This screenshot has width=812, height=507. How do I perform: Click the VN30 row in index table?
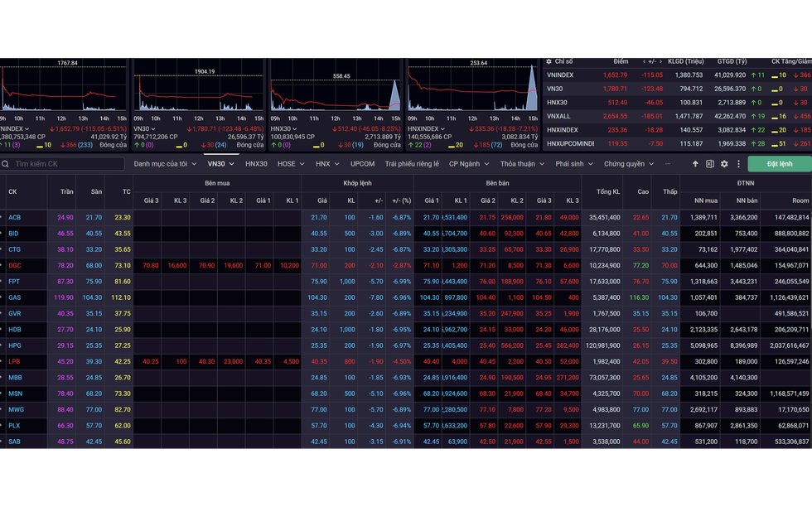pyautogui.click(x=555, y=89)
